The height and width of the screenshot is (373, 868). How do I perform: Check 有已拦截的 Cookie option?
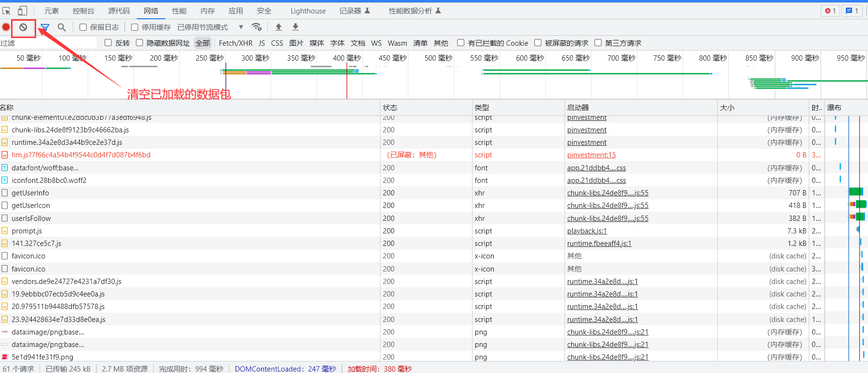point(461,43)
